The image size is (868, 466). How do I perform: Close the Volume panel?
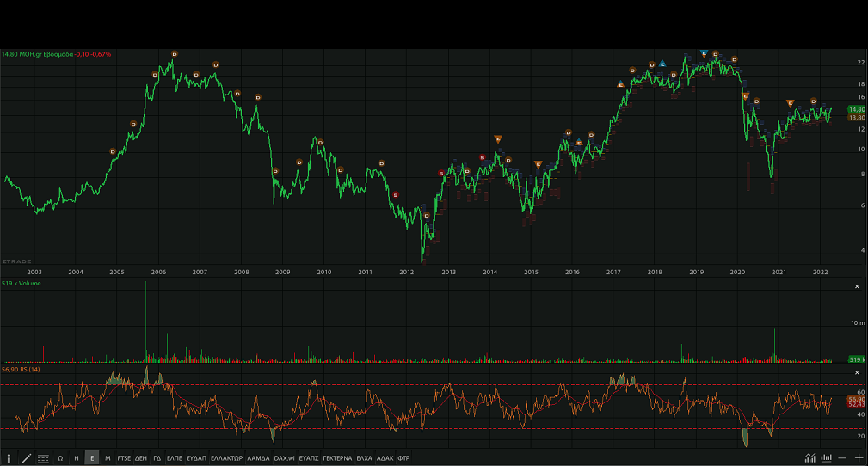pyautogui.click(x=856, y=286)
